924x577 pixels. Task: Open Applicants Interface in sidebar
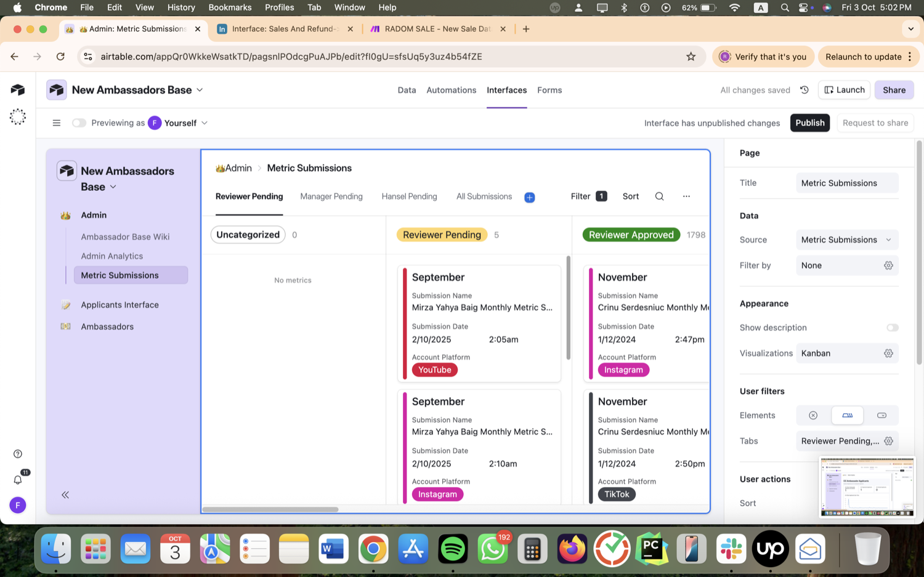coord(120,305)
